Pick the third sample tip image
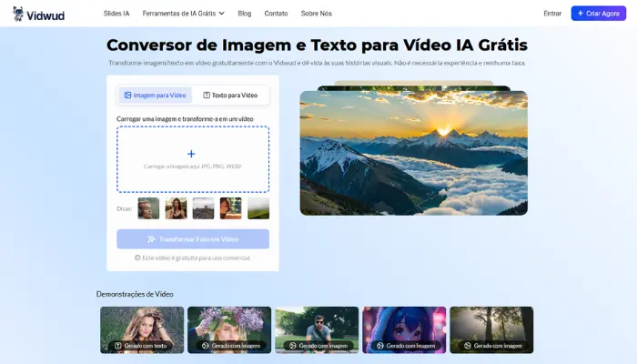The image size is (637, 364). (203, 208)
